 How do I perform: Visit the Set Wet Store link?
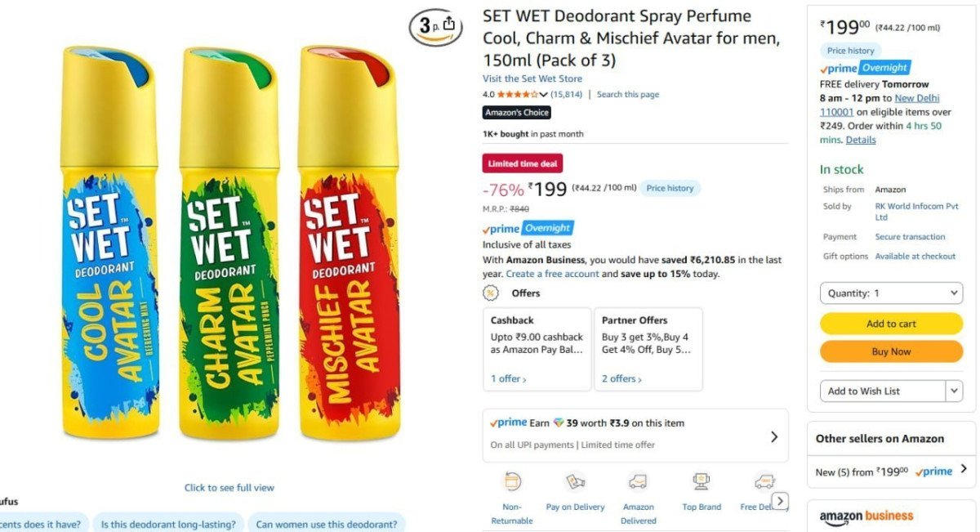pos(532,78)
